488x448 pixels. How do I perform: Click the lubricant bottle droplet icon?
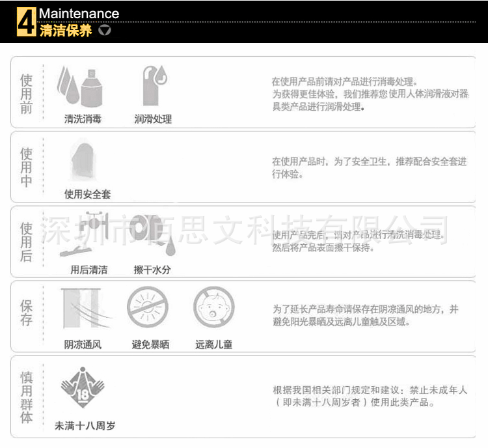154,85
